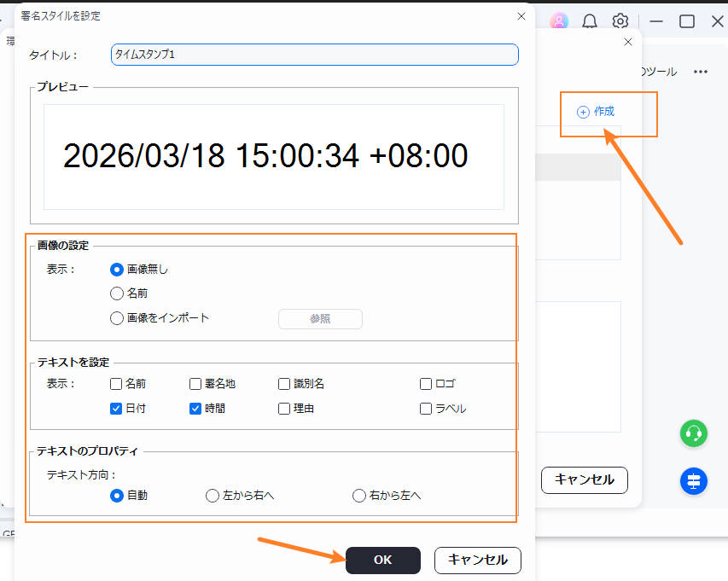
Task: Enable the 署名地 checkbox
Action: (x=195, y=384)
